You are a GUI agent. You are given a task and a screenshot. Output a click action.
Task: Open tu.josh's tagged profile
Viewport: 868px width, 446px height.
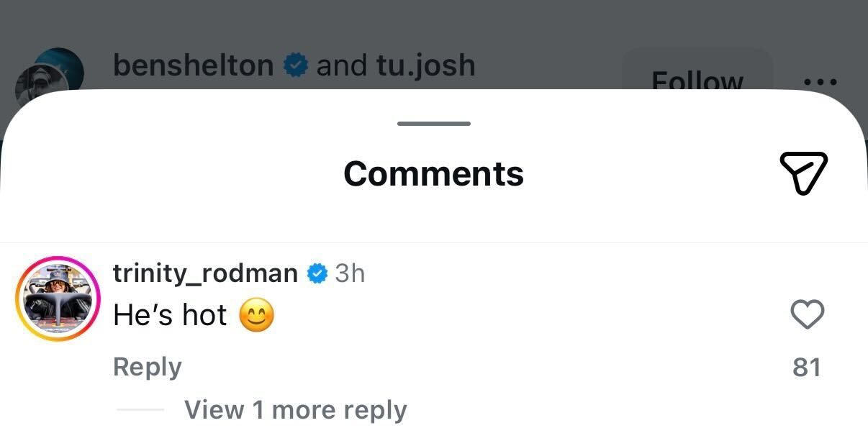[x=425, y=65]
